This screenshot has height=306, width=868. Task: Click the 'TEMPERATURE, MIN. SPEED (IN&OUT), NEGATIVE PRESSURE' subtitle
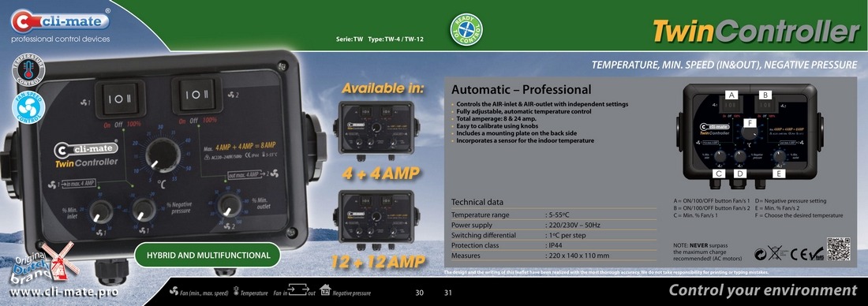[x=724, y=65]
